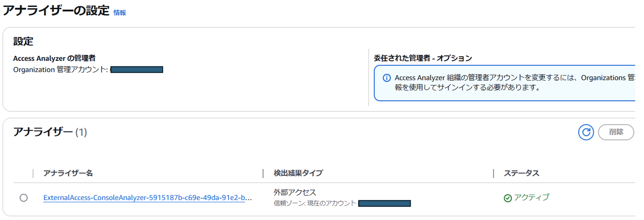Open the 情報 link beside the page title

pyautogui.click(x=120, y=13)
